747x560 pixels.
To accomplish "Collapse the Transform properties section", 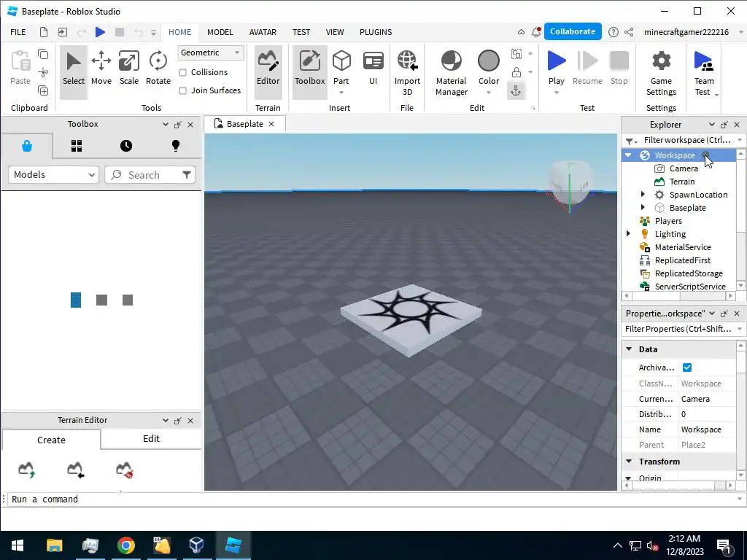I will pos(629,462).
